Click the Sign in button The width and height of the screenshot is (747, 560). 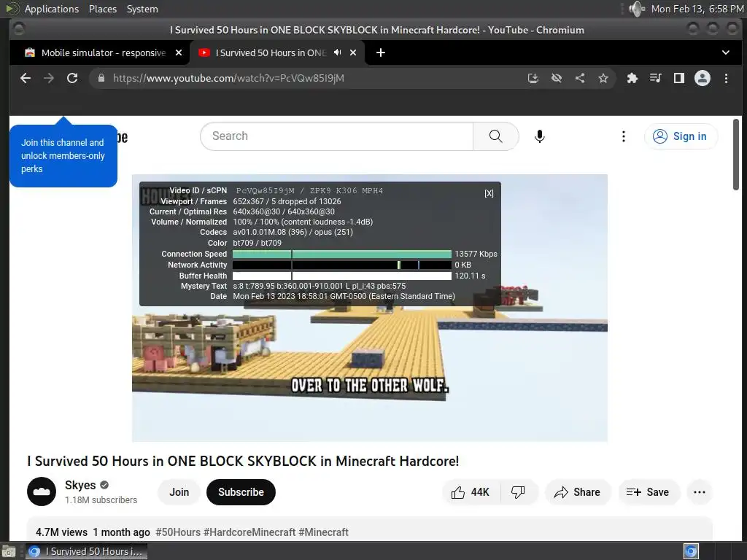[681, 136]
